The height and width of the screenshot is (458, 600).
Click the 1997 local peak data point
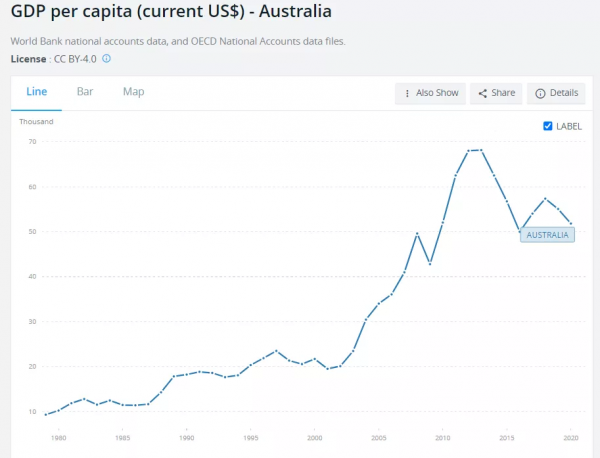pos(276,351)
